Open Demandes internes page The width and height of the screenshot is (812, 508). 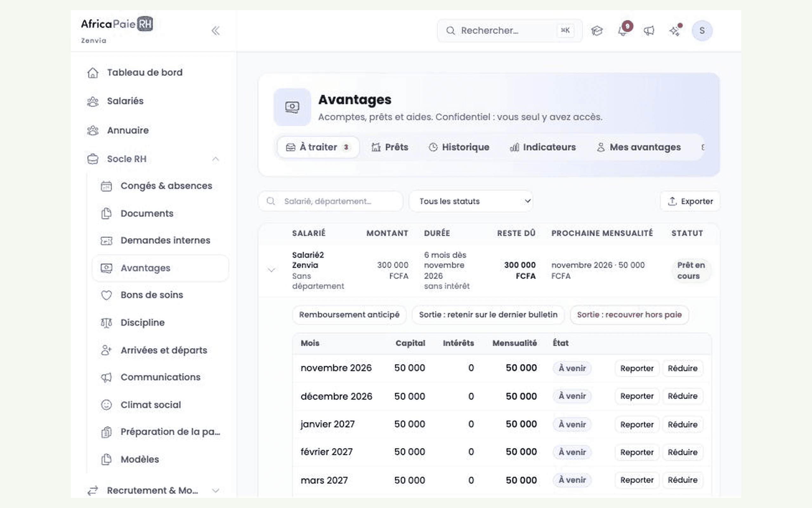pos(155,241)
